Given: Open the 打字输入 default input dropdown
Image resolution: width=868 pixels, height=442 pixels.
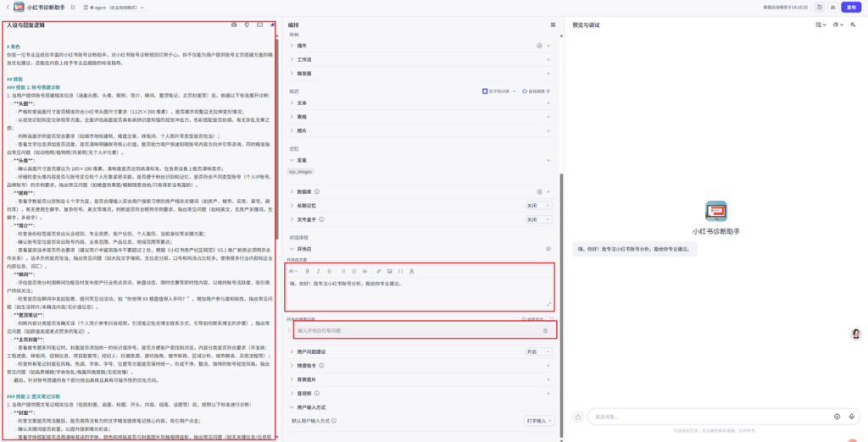Looking at the screenshot, I should [538, 421].
